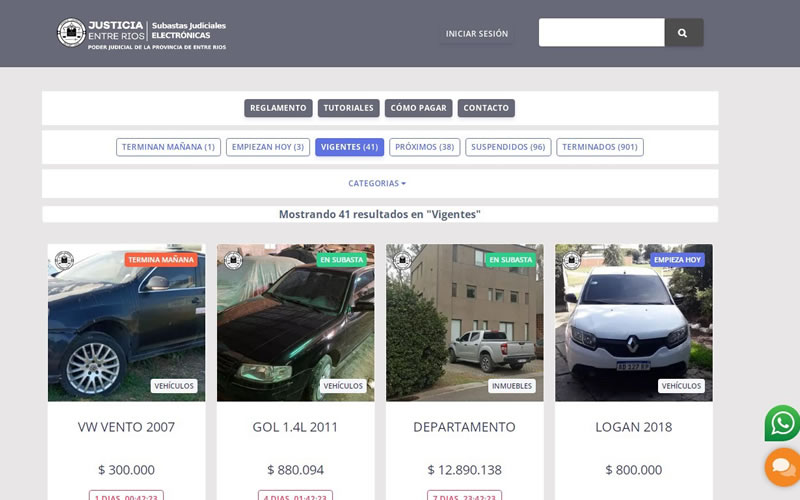Open the WhatsApp chat icon
The image size is (800, 500).
[x=782, y=423]
